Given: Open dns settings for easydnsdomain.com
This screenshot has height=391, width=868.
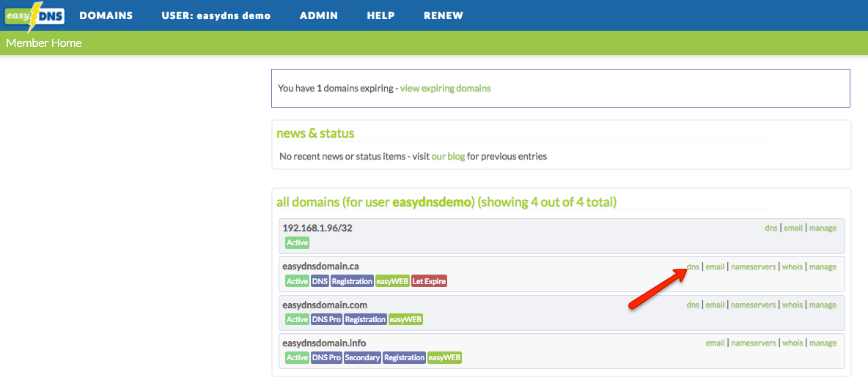Looking at the screenshot, I should point(693,305).
